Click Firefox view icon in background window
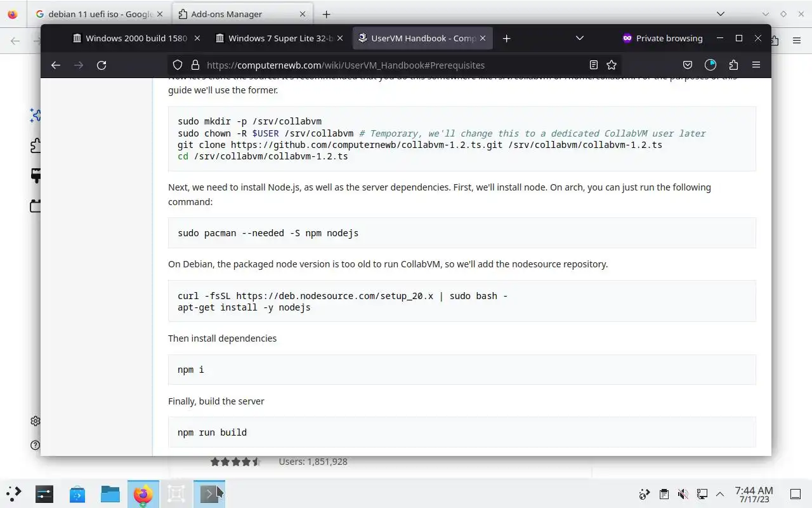The height and width of the screenshot is (508, 812). click(x=13, y=14)
